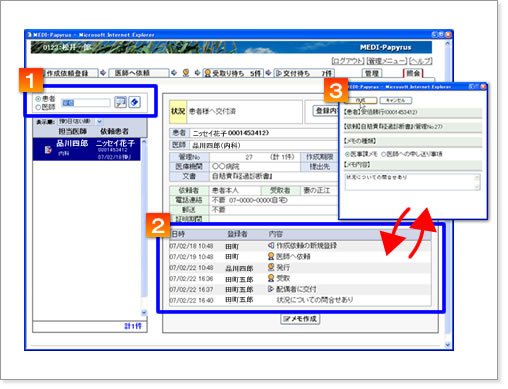Click the ヘルプ link
508x389 pixels.
(421, 61)
